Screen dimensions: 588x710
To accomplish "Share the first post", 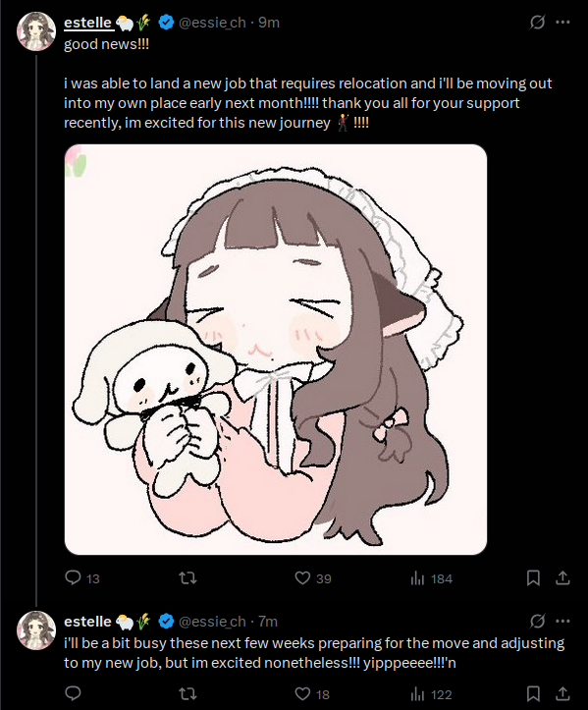I will 562,577.
